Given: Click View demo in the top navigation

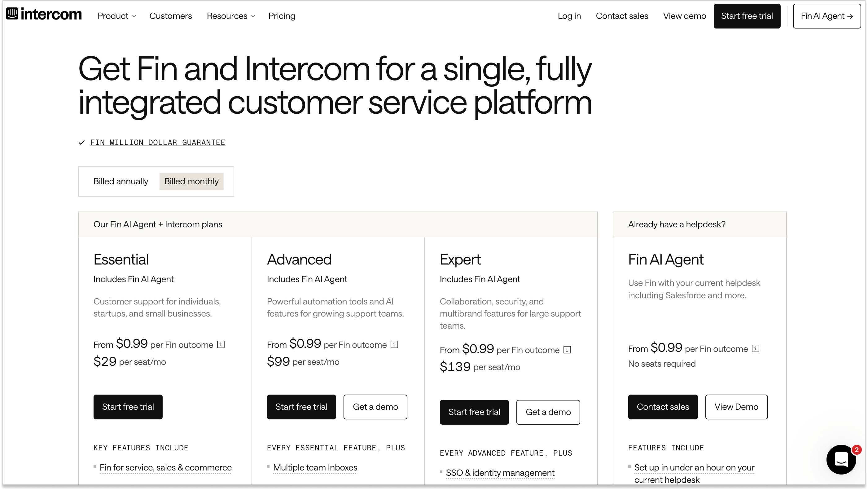Looking at the screenshot, I should (x=684, y=16).
